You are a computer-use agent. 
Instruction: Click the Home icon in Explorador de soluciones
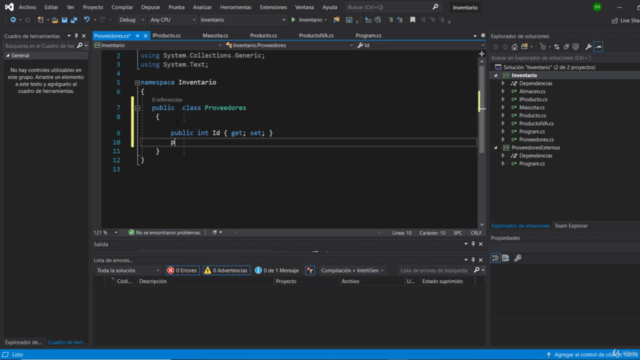pyautogui.click(x=514, y=47)
